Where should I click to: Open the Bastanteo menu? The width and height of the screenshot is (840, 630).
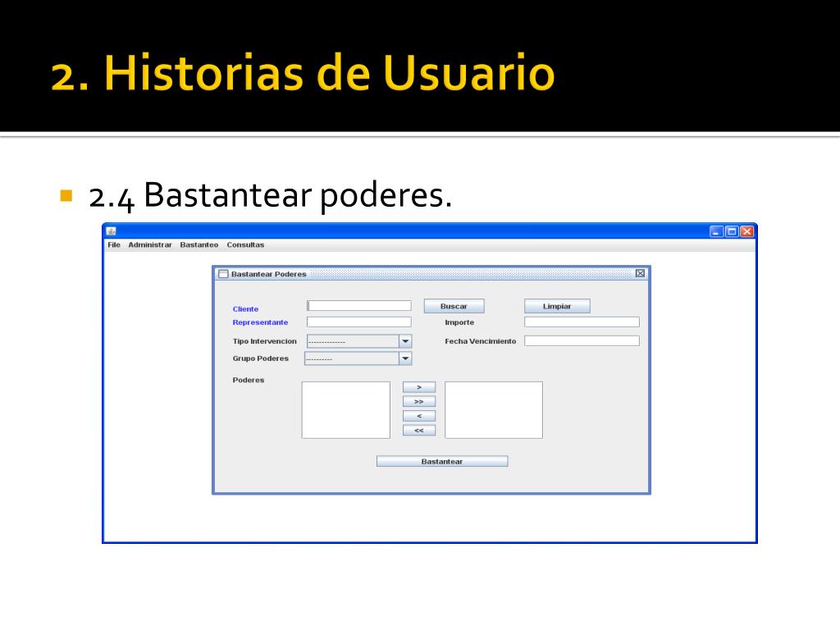pyautogui.click(x=199, y=244)
